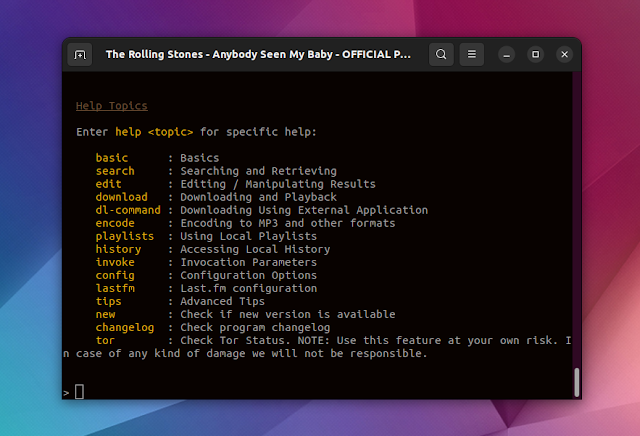Click the 'download' topic keyword
The height and width of the screenshot is (436, 640).
(x=121, y=197)
